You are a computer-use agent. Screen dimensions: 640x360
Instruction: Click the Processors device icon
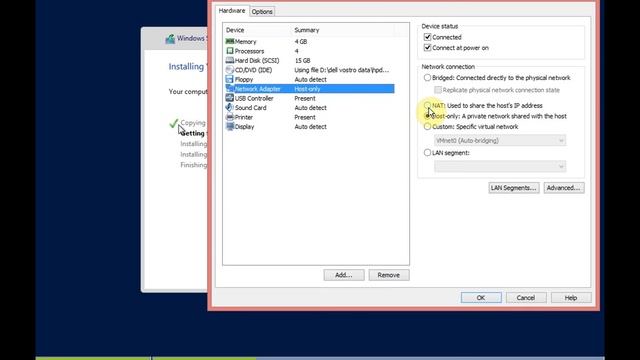(230, 51)
